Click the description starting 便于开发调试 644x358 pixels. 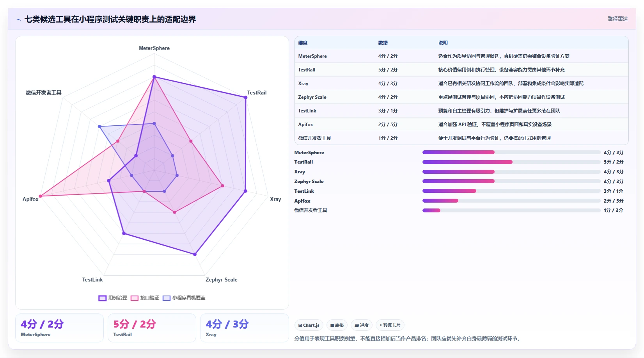494,138
